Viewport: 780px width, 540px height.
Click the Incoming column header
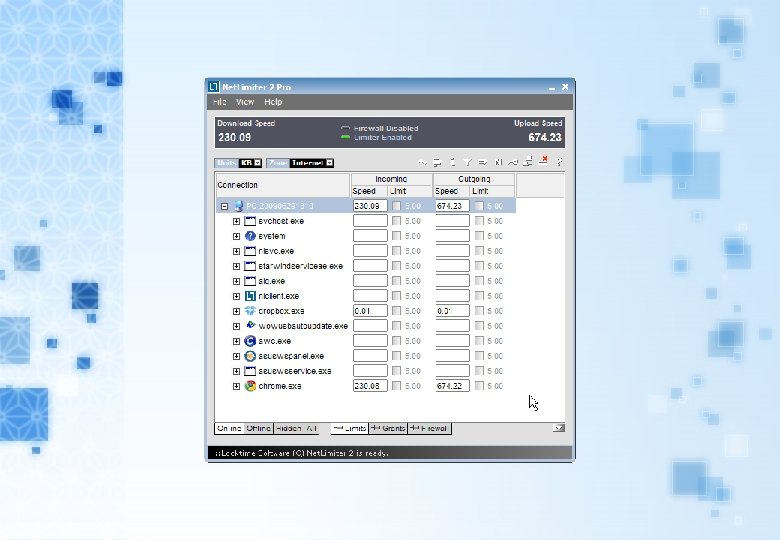tap(391, 179)
